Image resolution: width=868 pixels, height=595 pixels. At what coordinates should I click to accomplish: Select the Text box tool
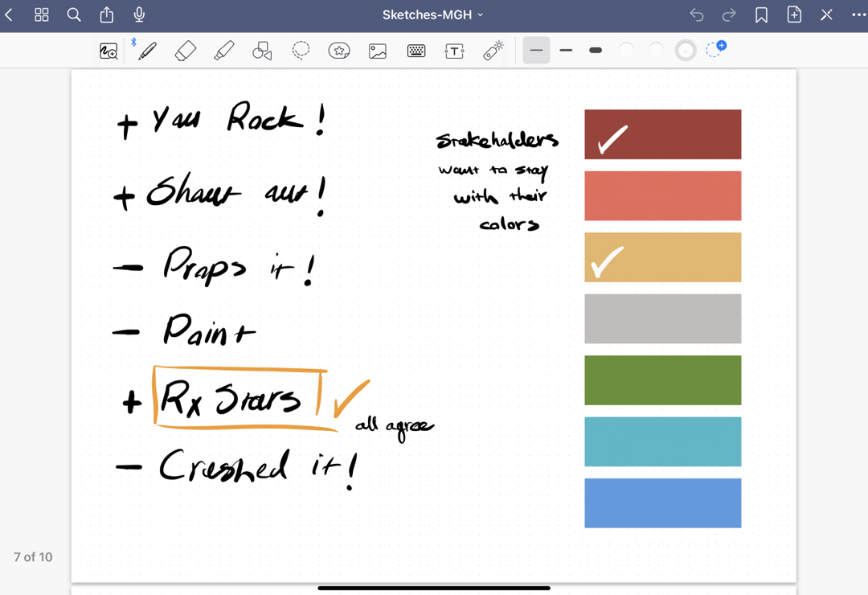pyautogui.click(x=454, y=51)
